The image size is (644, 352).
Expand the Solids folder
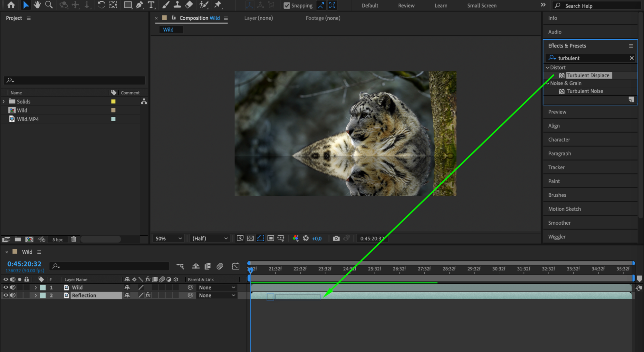pyautogui.click(x=4, y=102)
